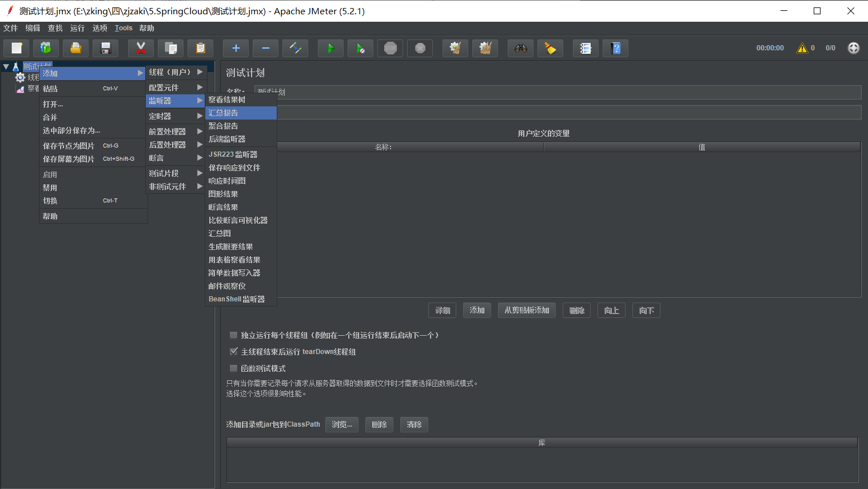Click the Search binoculars icon
This screenshot has width=868, height=489.
coord(520,48)
